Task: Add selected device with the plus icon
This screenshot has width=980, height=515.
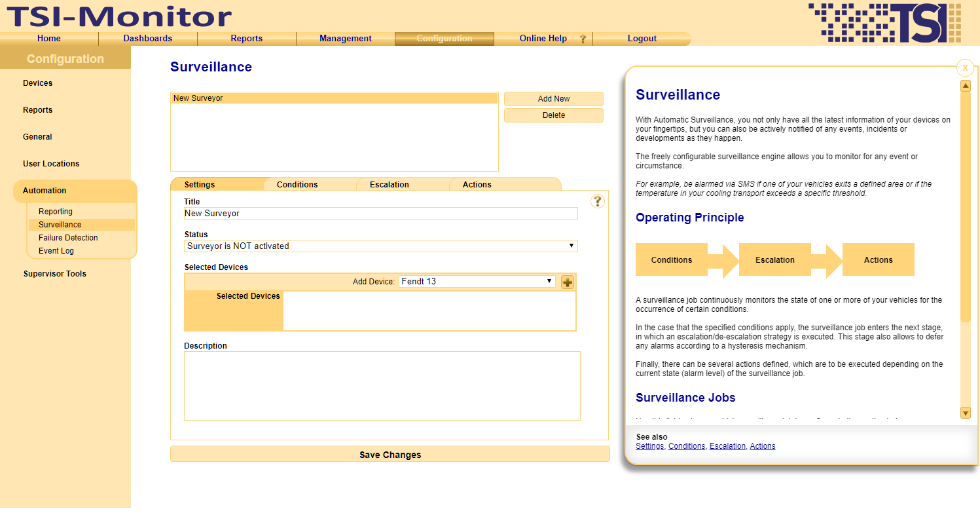Action: pos(568,282)
